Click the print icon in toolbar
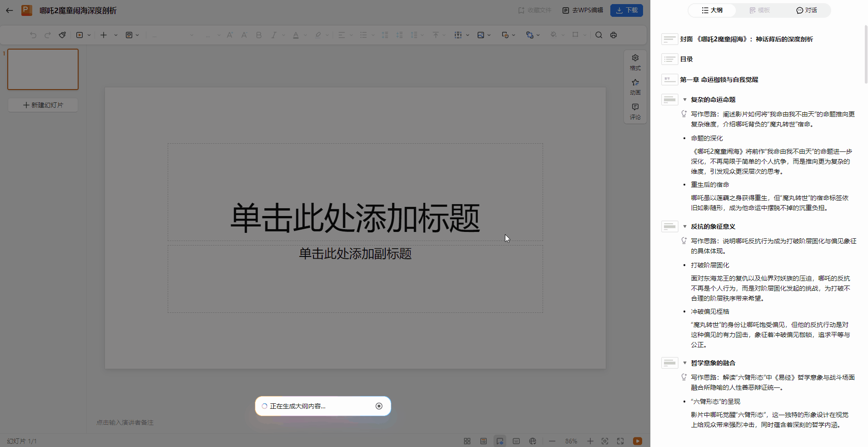The image size is (868, 447). 614,35
